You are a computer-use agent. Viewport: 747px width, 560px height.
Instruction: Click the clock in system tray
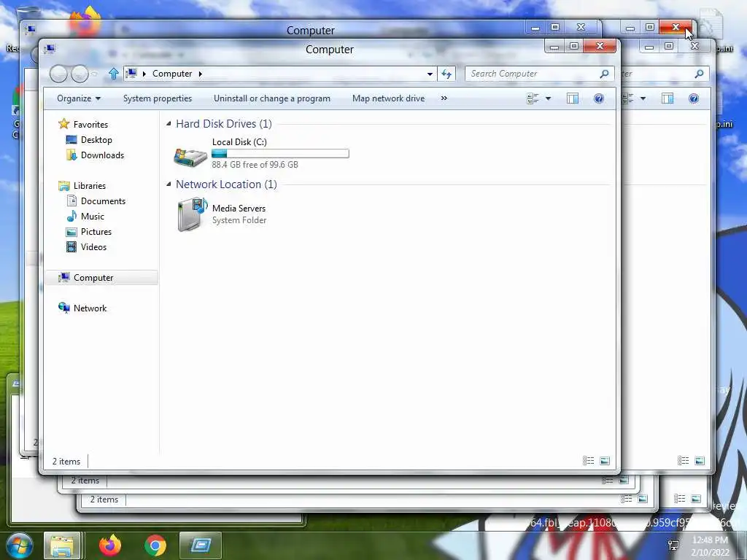pos(710,545)
